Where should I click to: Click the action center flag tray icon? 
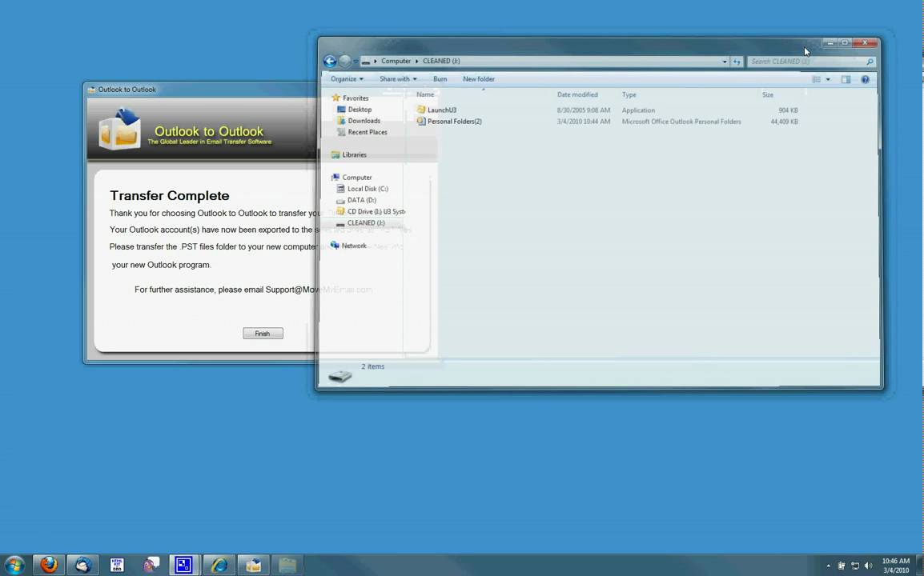pos(842,566)
